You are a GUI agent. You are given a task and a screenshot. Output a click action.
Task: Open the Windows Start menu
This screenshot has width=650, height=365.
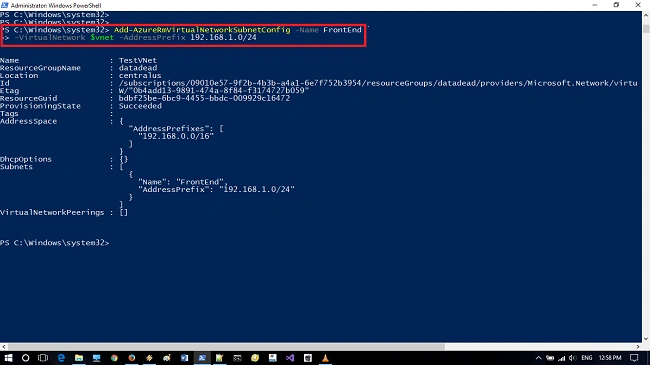(x=8, y=358)
